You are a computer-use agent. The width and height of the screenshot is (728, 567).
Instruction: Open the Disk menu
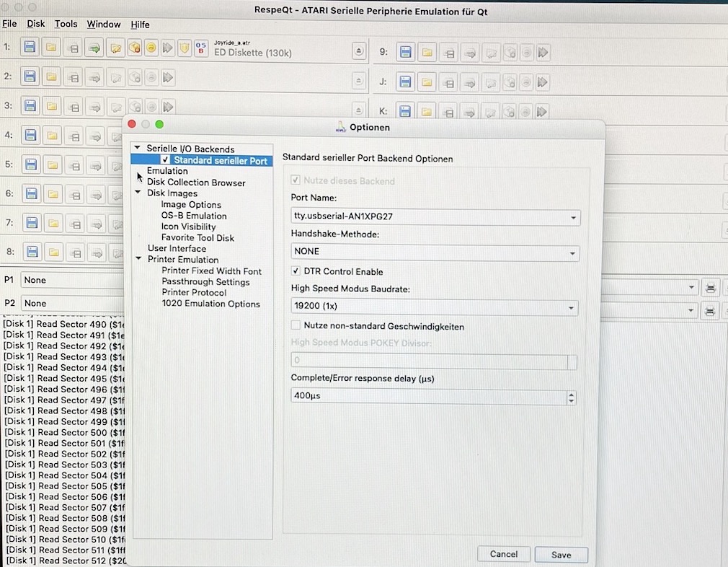click(36, 24)
